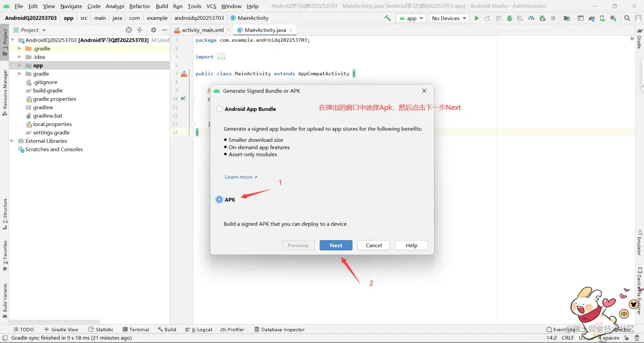The width and height of the screenshot is (644, 343).
Task: Open the AVD Manager phone icon
Action: [x=602, y=18]
